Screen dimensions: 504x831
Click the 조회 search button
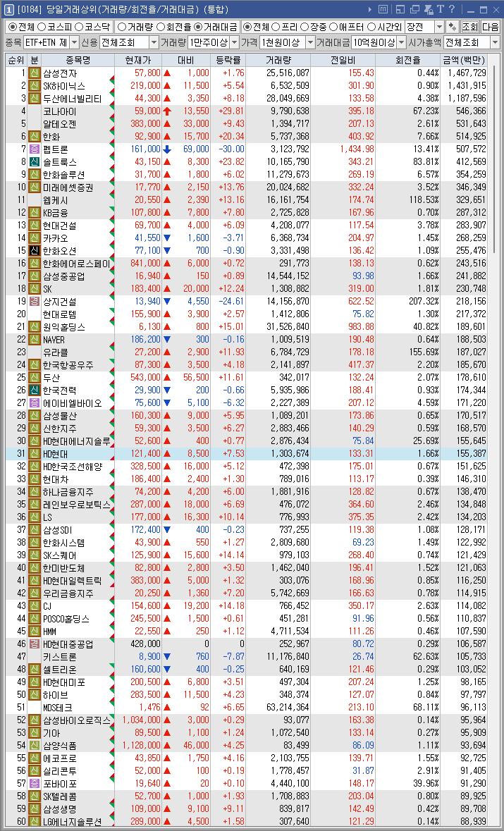tap(469, 27)
